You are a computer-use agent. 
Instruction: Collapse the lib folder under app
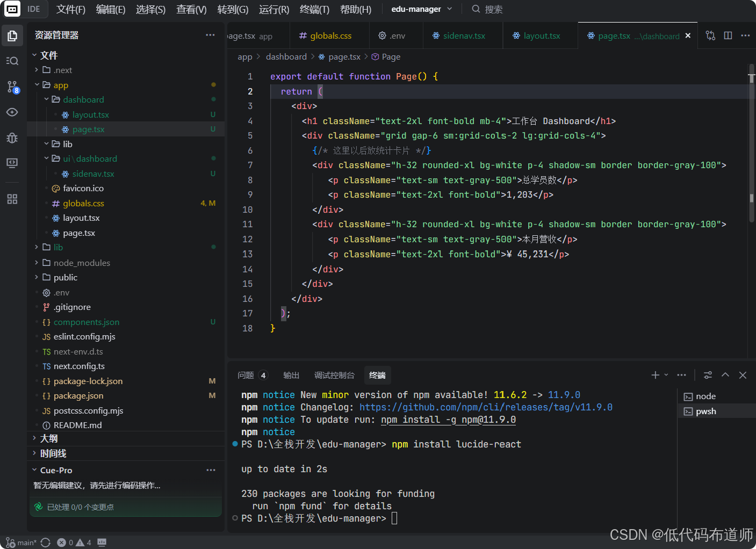126,144
